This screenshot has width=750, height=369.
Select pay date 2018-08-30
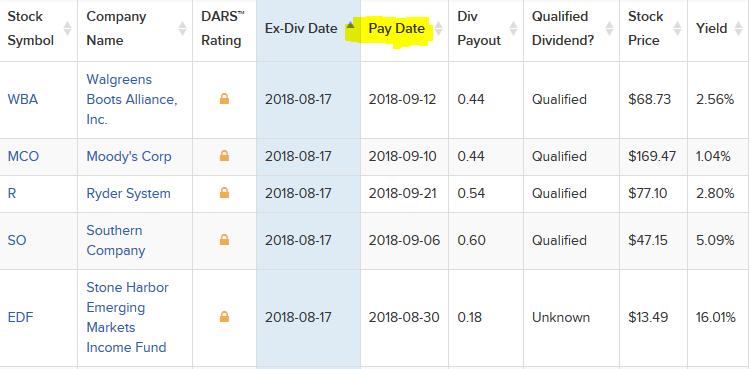tap(404, 317)
